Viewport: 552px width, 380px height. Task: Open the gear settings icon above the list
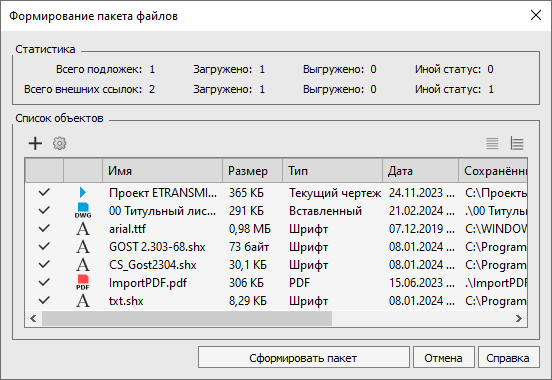tap(59, 143)
